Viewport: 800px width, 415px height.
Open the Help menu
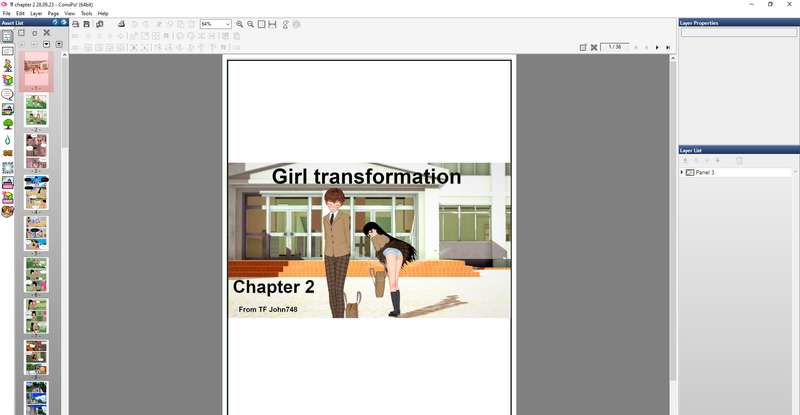(103, 13)
